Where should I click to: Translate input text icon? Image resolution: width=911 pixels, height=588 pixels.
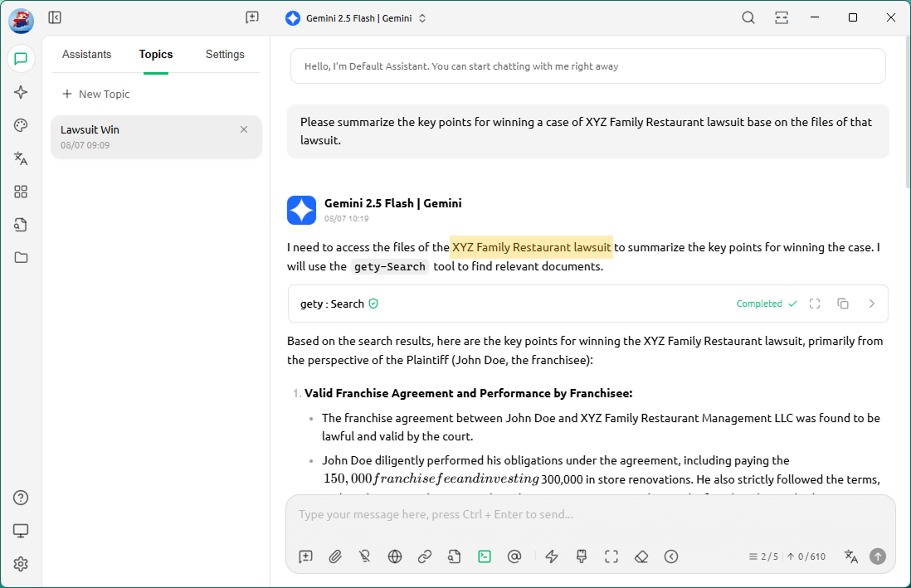coord(851,556)
